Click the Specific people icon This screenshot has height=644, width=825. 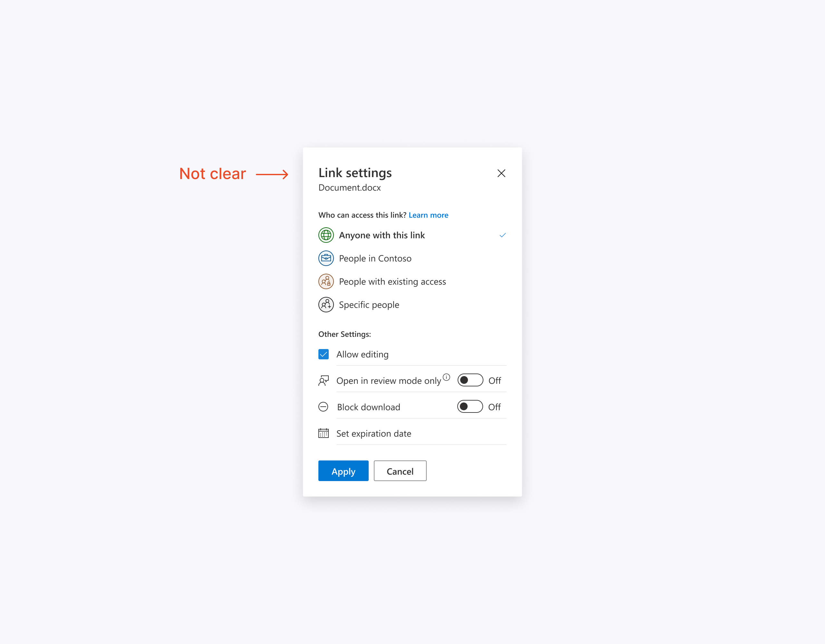[325, 305]
